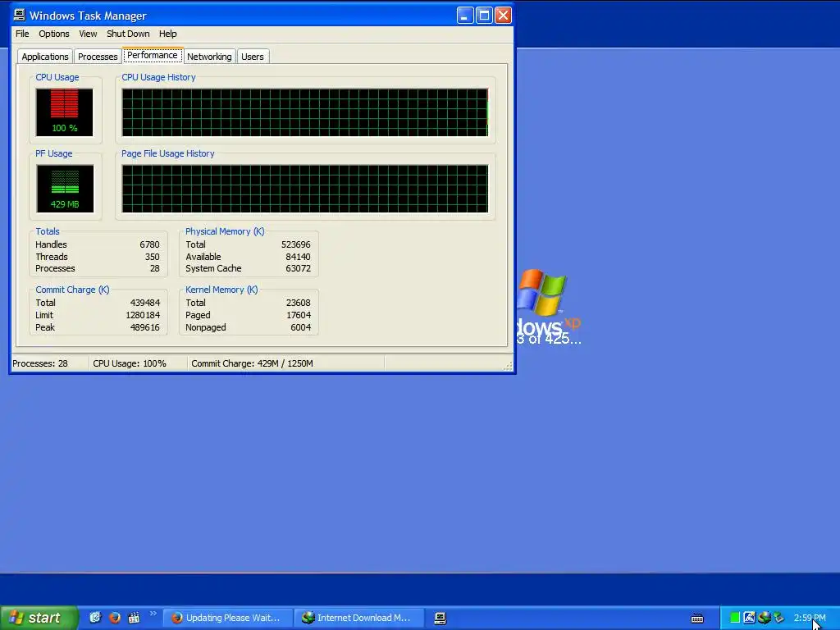The image size is (840, 630).
Task: Click the Handles value 6780
Action: click(x=149, y=244)
